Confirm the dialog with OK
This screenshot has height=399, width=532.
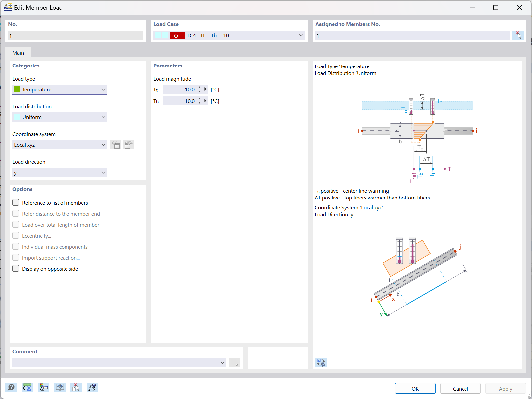[415, 388]
